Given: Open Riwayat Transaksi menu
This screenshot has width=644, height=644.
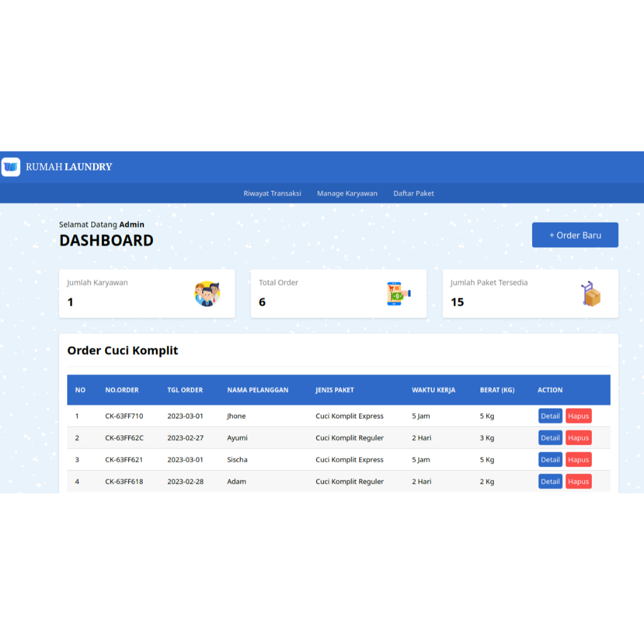Looking at the screenshot, I should point(272,194).
